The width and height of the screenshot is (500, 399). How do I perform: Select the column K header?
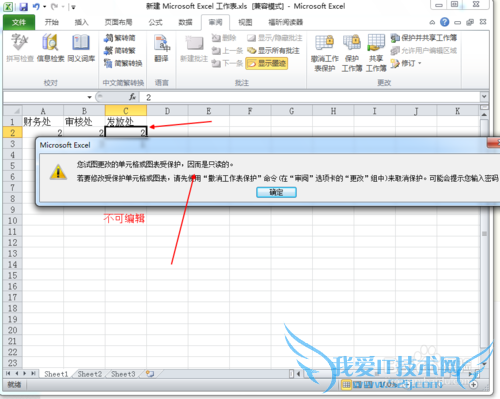pos(458,111)
